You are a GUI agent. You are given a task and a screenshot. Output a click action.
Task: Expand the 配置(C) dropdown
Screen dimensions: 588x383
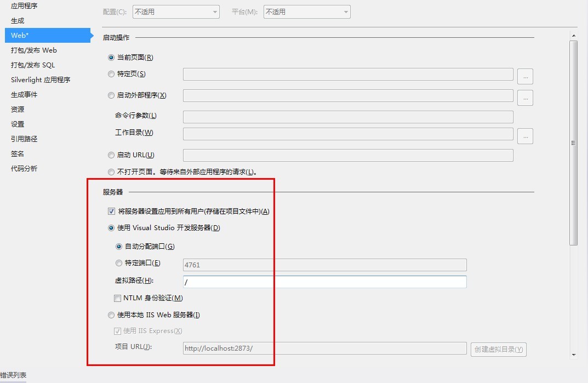click(176, 12)
